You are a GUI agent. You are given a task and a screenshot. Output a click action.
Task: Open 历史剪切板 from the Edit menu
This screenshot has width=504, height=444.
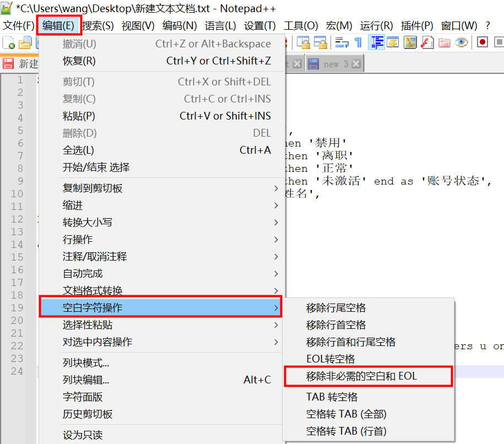[162, 414]
